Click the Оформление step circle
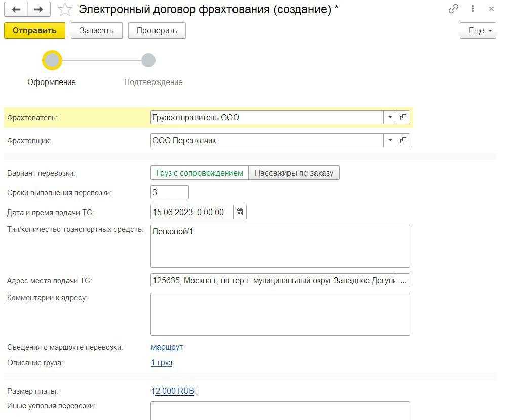 [52, 60]
